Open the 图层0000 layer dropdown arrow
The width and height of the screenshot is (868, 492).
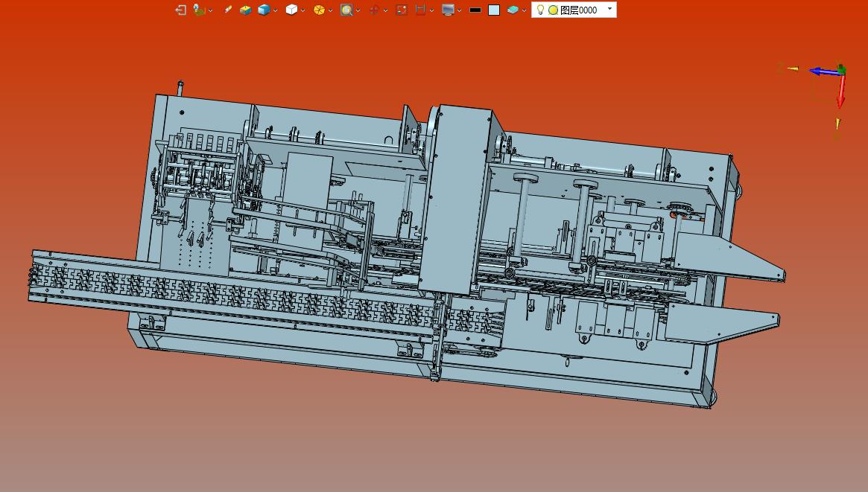tap(609, 9)
